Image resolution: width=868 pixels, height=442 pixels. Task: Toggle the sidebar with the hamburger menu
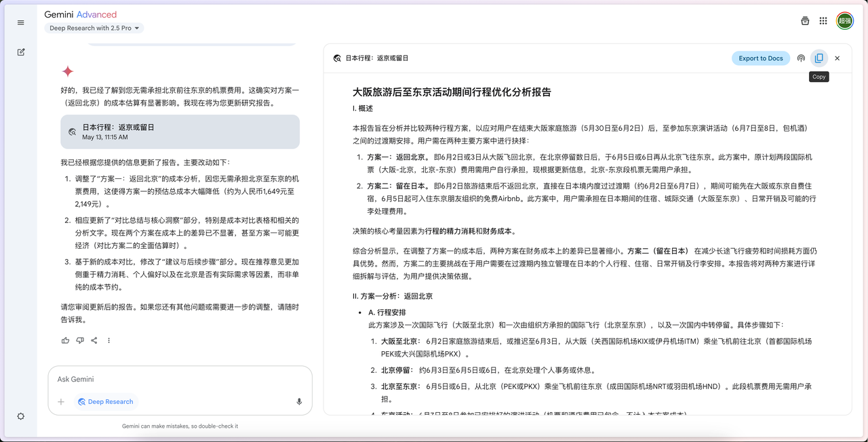click(x=20, y=22)
